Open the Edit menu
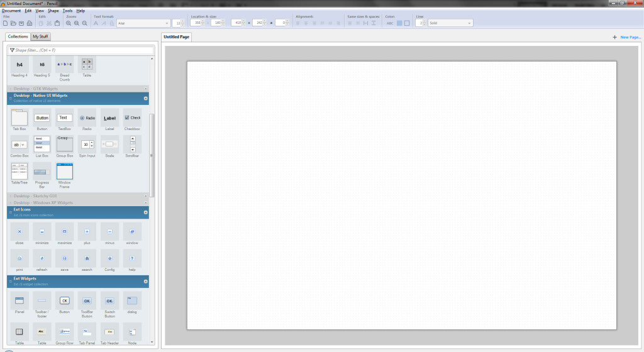 pyautogui.click(x=28, y=11)
